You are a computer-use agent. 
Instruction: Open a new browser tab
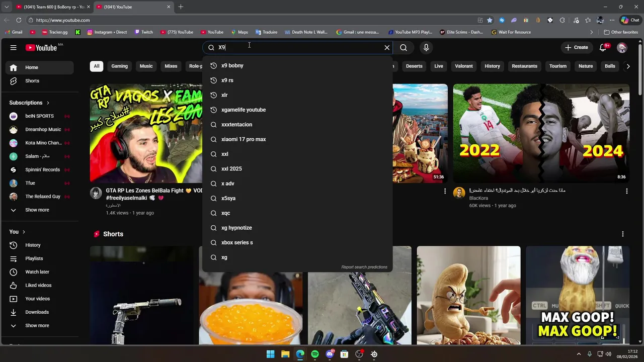click(x=181, y=7)
